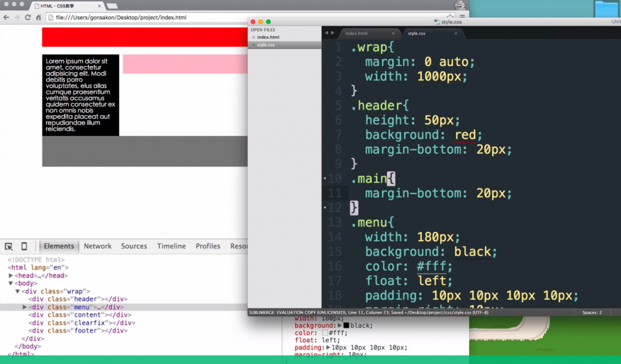Click the Sublime window green zoom button
The height and width of the screenshot is (364, 621).
click(268, 22)
